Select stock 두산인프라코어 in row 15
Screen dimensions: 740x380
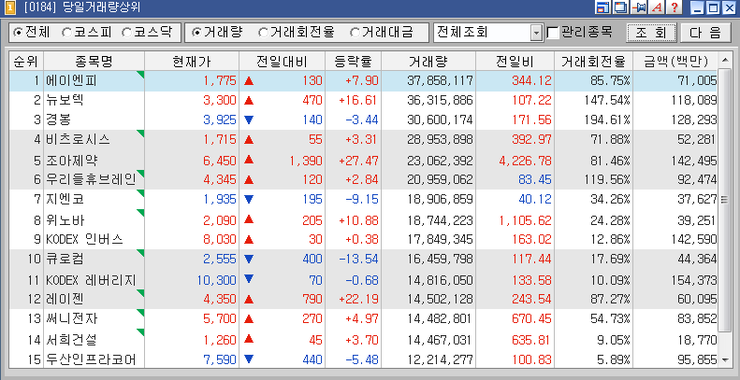(91, 360)
